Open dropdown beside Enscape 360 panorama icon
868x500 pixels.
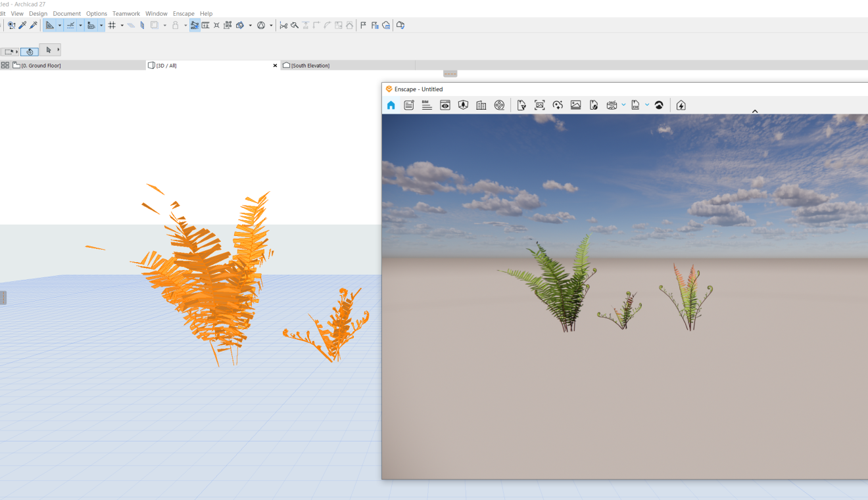[x=623, y=105]
